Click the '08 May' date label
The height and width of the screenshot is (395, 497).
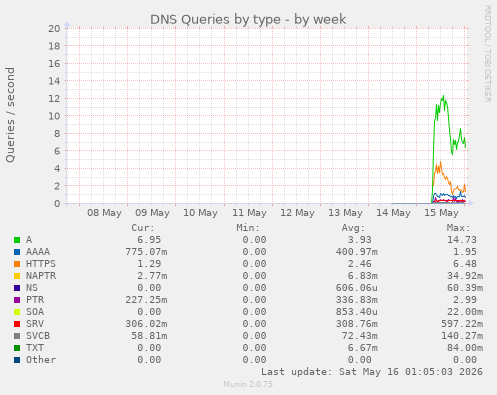click(104, 213)
